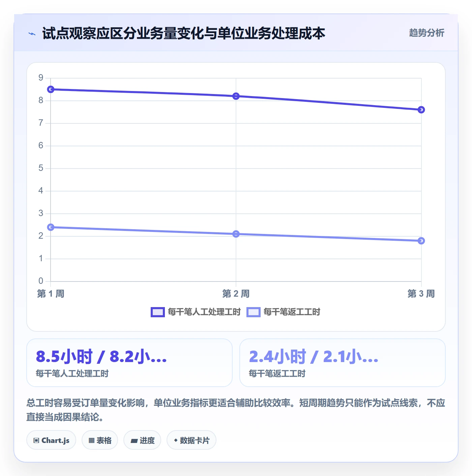Click the paragraph starting 总工时容易受订单量变化影响
Screen dimensions: 472x476
(x=236, y=410)
